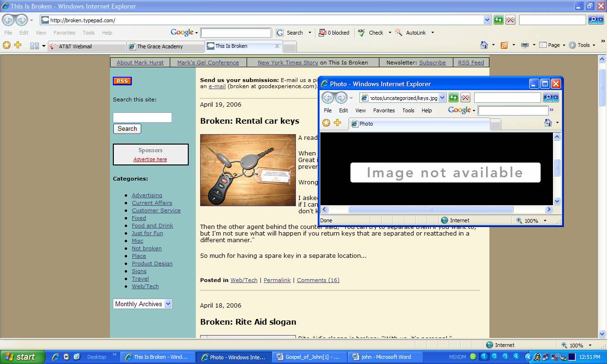Click About Mark Hurst link

point(140,63)
